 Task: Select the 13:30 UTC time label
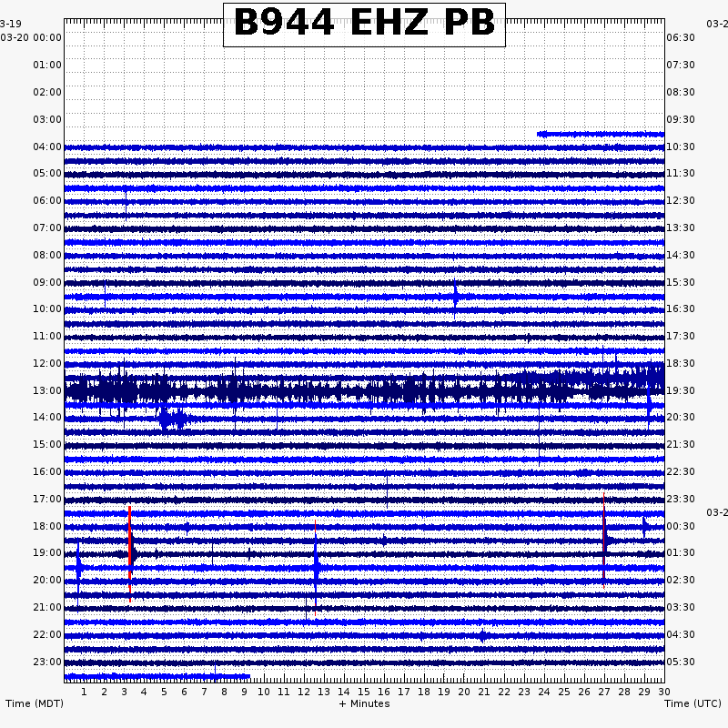[x=681, y=228]
